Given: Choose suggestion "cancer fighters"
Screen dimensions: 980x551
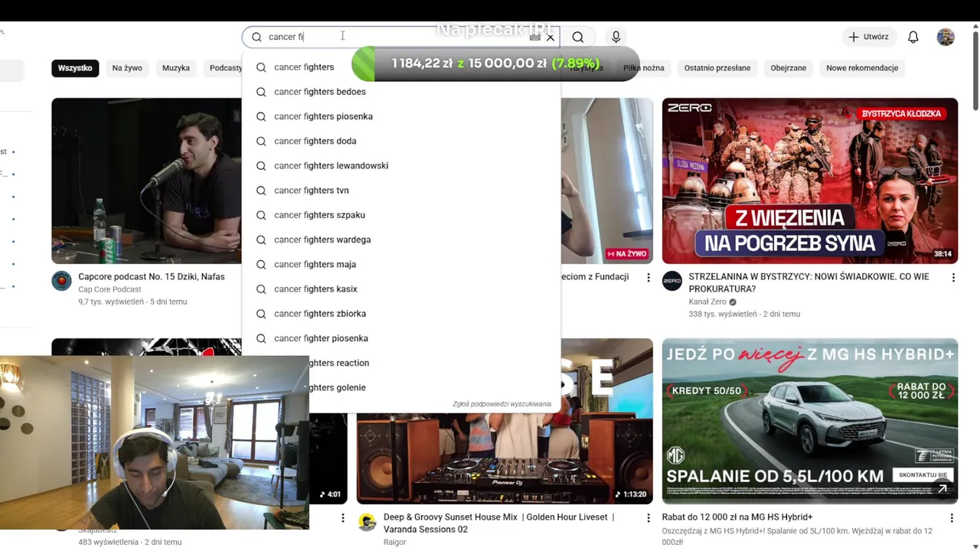Looking at the screenshot, I should 401,67.
